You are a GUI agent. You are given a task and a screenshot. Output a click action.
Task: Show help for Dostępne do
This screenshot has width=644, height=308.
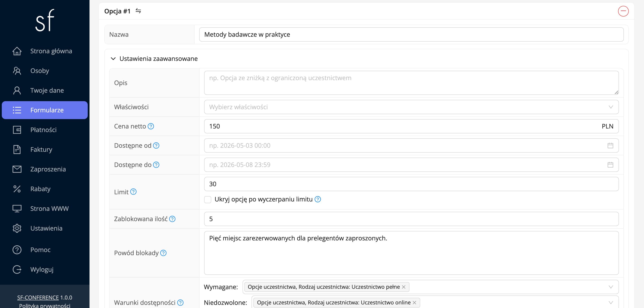click(x=156, y=165)
